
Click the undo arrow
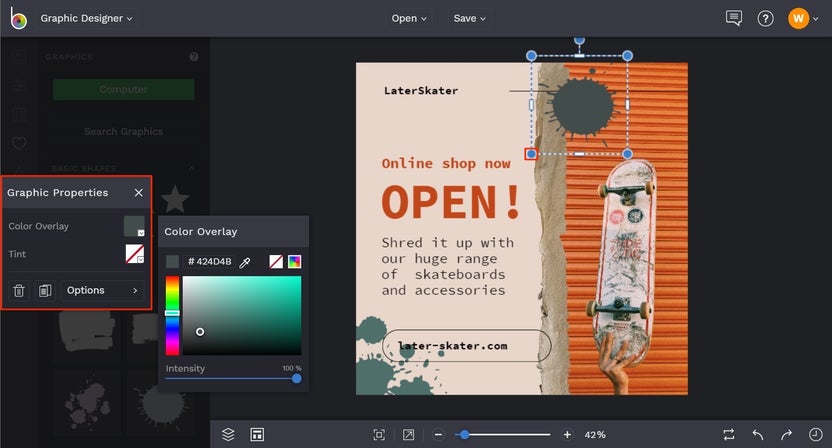pyautogui.click(x=758, y=435)
